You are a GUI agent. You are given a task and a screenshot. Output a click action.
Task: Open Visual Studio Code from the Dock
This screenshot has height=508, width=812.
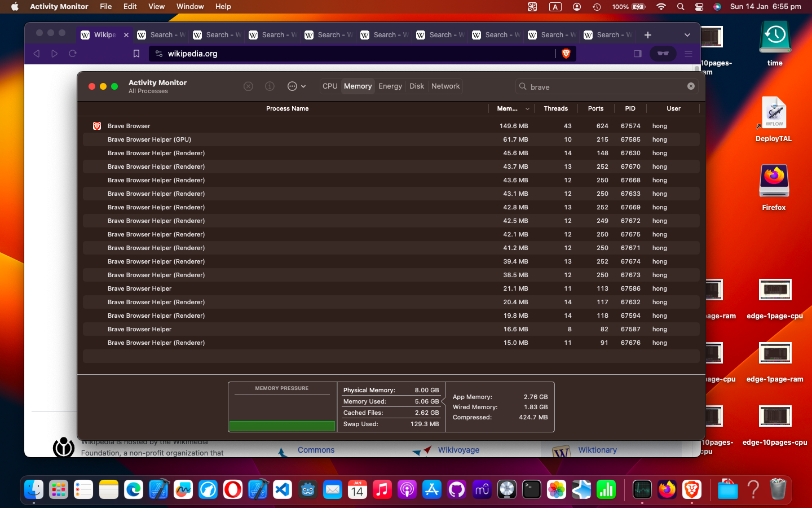(x=283, y=489)
